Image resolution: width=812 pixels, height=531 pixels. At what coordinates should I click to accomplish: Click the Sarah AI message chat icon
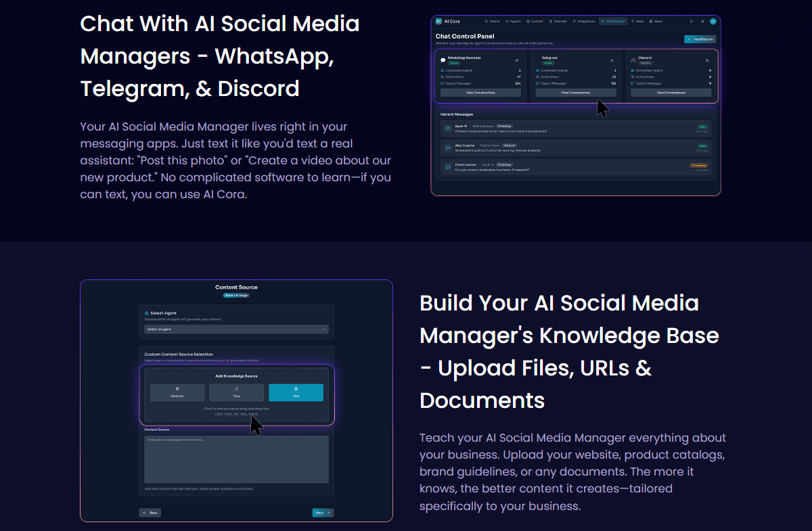pos(448,128)
